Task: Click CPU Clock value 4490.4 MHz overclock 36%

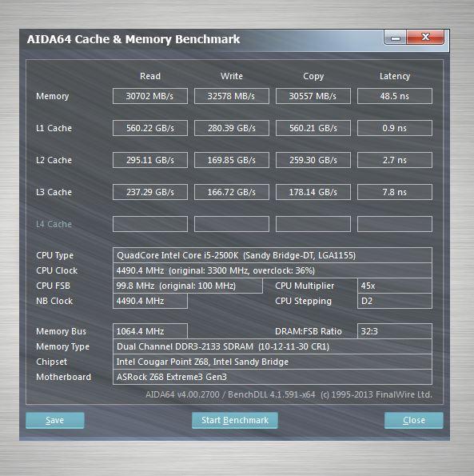Action: 273,270
